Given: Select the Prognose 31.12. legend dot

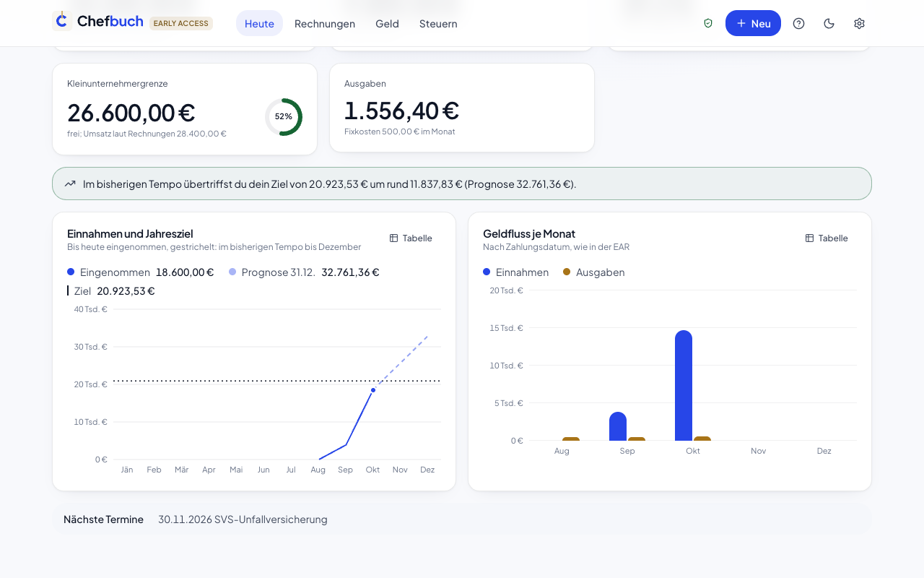Looking at the screenshot, I should (x=232, y=272).
